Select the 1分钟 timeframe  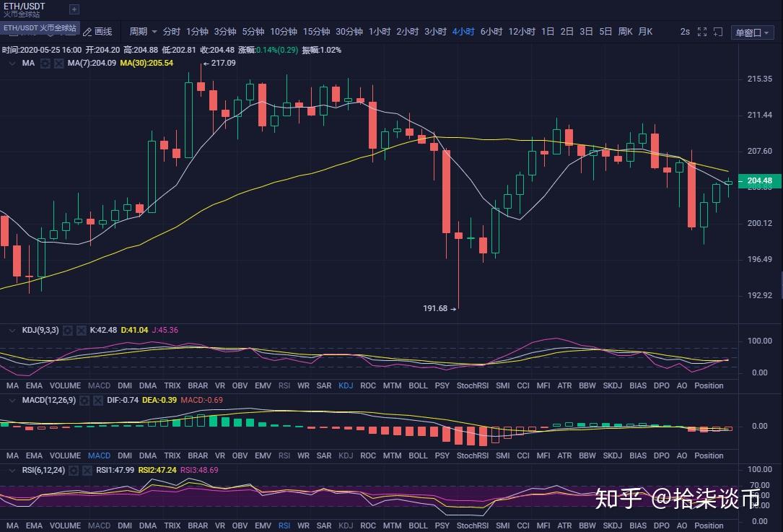(197, 32)
